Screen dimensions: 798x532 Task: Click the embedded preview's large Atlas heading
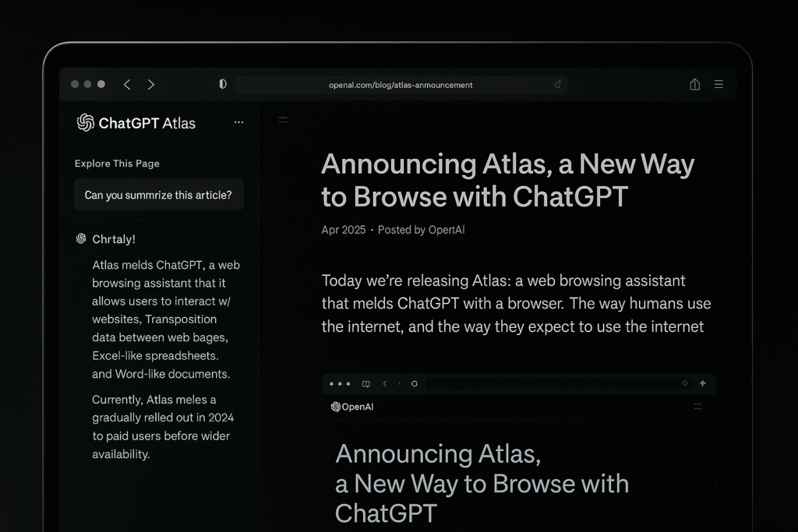tap(482, 483)
